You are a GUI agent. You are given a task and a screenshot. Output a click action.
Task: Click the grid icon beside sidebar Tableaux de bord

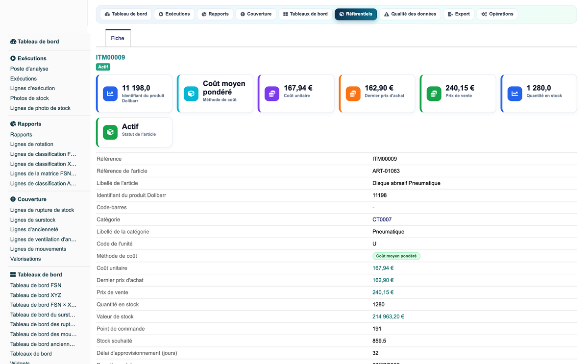tap(13, 275)
